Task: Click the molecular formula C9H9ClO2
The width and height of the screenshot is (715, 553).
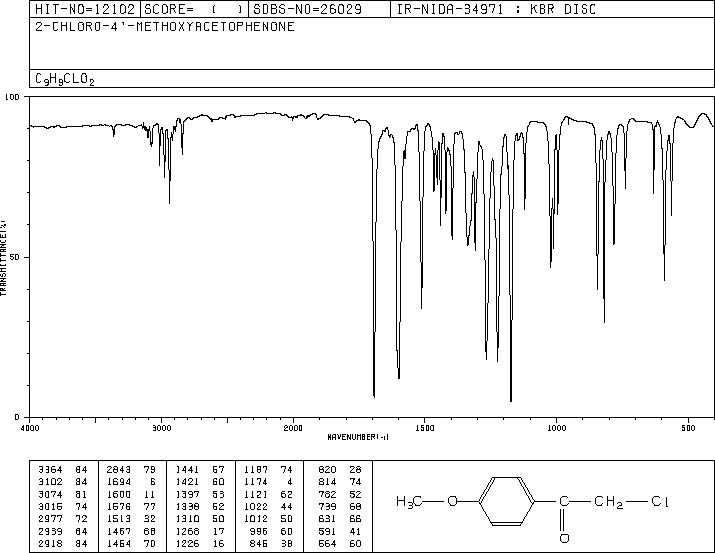Action: tap(65, 79)
